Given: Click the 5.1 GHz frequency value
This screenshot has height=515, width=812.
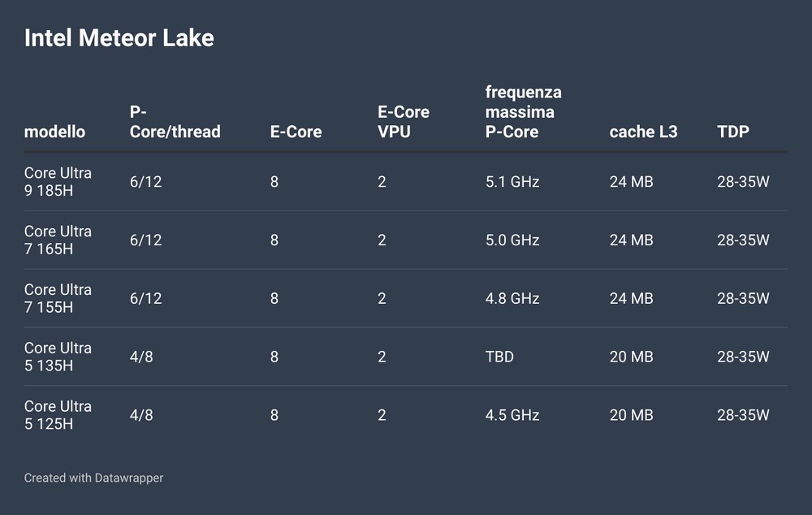Looking at the screenshot, I should [512, 182].
